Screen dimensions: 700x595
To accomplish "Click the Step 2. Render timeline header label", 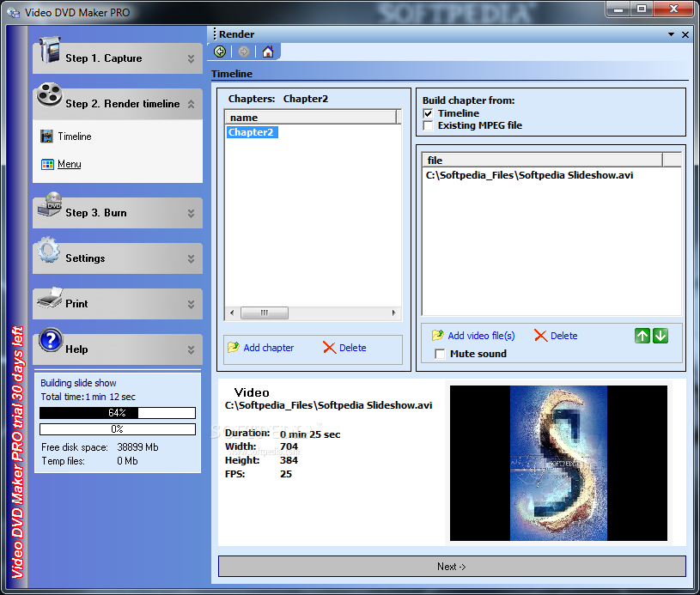I will tap(122, 104).
